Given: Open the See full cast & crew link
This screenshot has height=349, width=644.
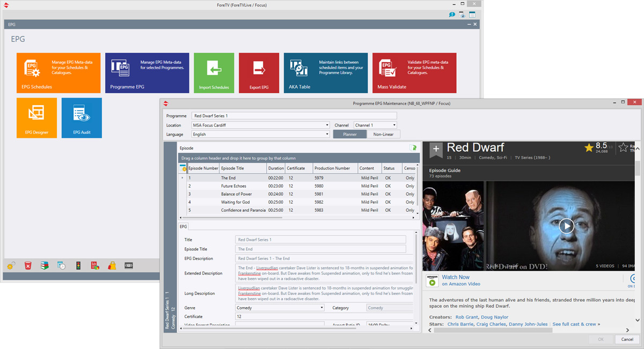Looking at the screenshot, I should 576,324.
